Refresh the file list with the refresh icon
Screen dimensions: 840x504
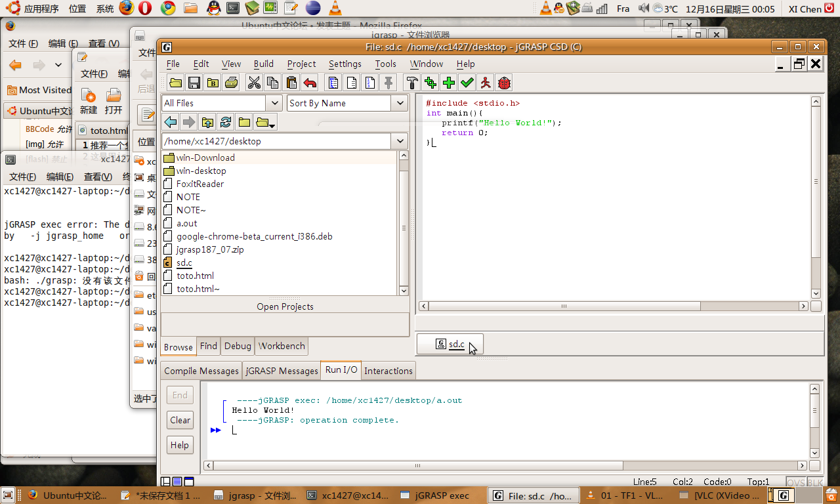click(x=226, y=122)
